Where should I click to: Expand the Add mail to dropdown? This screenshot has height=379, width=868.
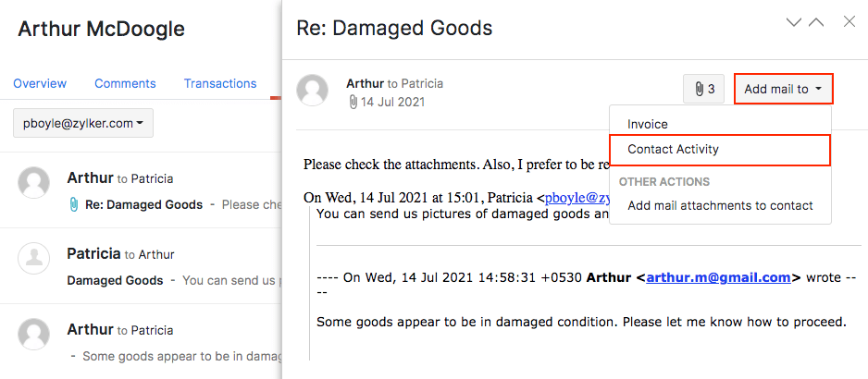(784, 90)
